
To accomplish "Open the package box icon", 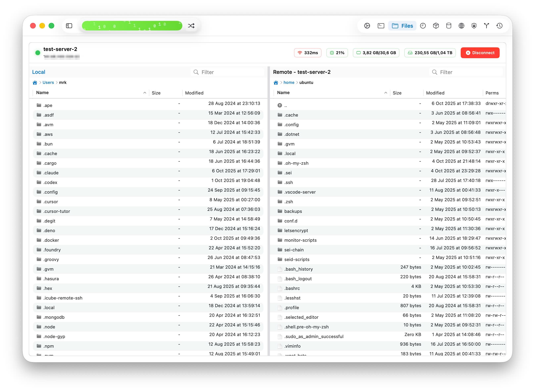I will [436, 26].
